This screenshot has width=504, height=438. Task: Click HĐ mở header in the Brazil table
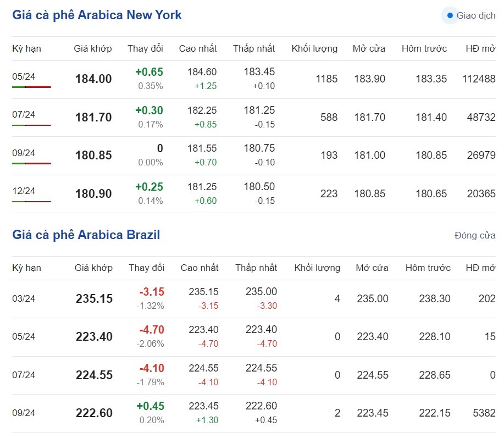click(480, 268)
